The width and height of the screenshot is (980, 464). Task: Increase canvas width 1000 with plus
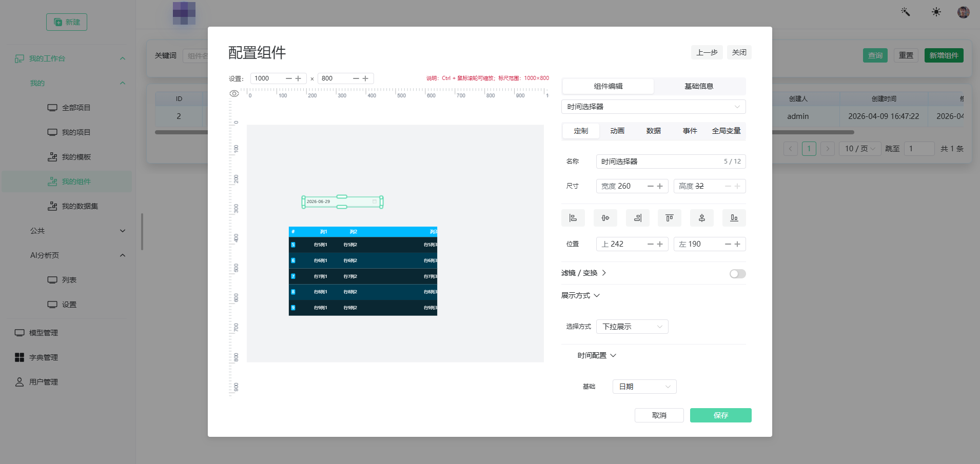298,78
